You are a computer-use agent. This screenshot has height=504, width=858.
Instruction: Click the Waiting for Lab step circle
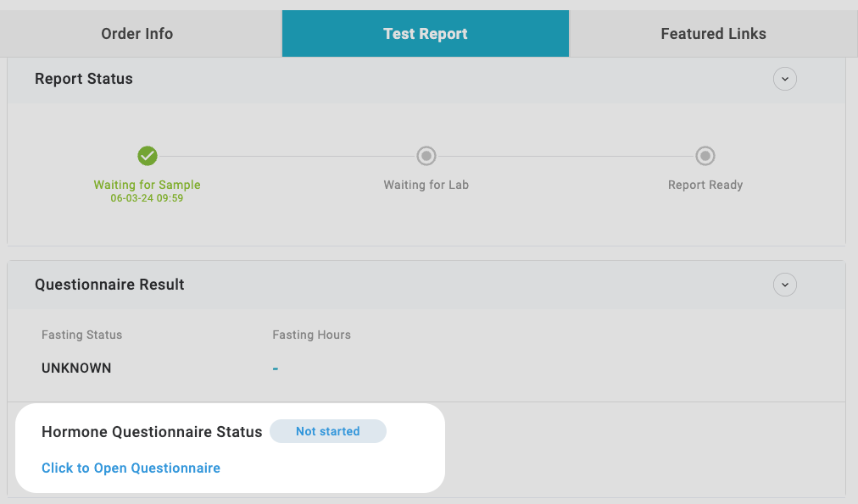coord(426,156)
